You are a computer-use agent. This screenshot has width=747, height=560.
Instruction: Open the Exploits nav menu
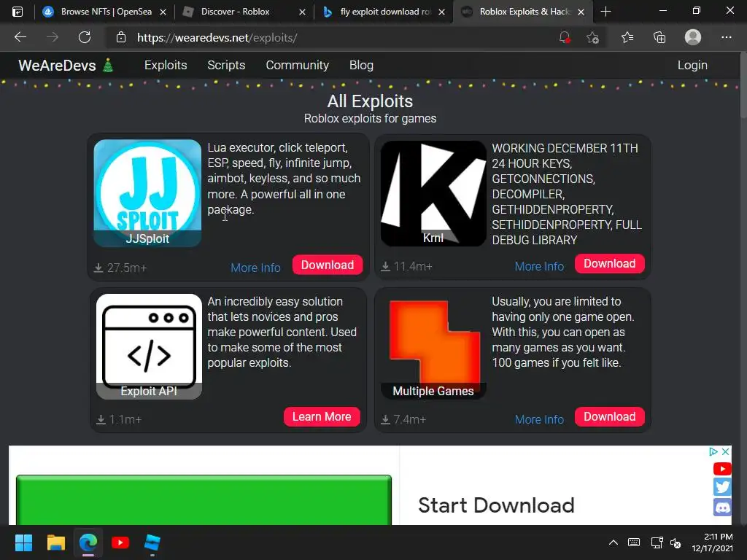[x=166, y=65]
